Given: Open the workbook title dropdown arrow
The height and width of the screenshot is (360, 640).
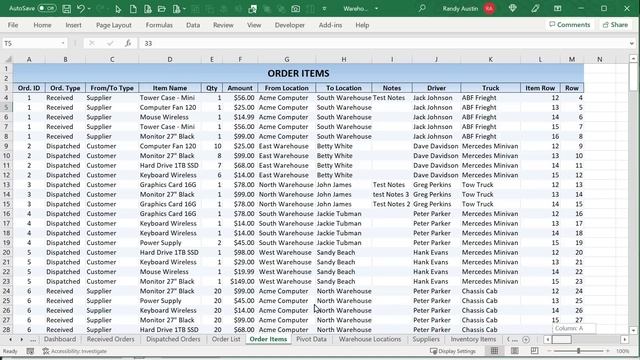Looking at the screenshot, I should [376, 9].
